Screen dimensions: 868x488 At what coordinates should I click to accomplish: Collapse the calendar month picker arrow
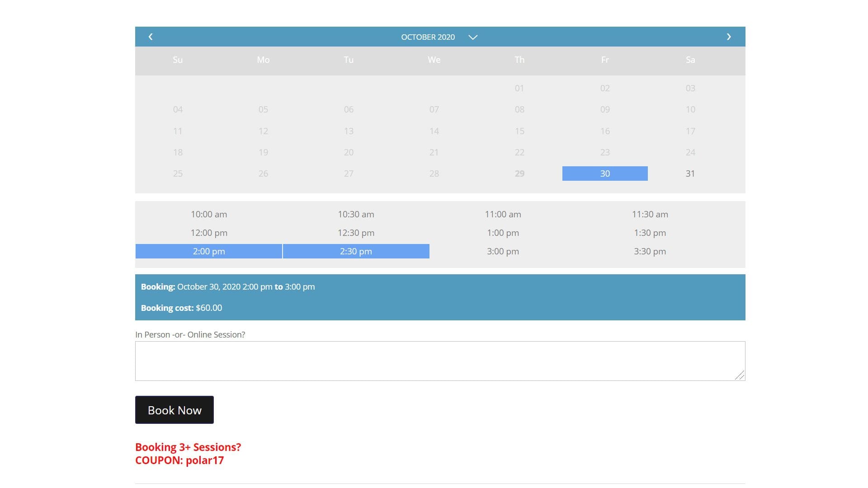point(473,38)
